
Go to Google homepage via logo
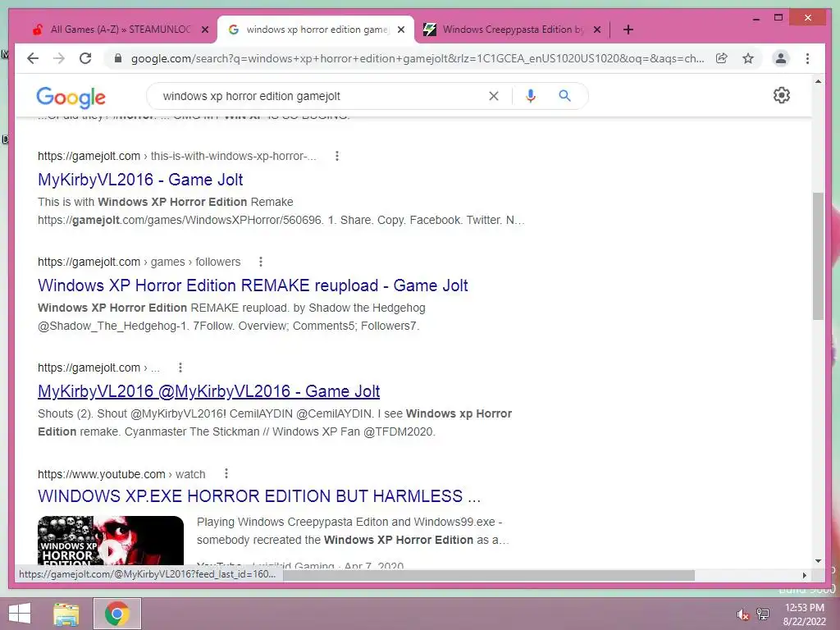[x=71, y=97]
